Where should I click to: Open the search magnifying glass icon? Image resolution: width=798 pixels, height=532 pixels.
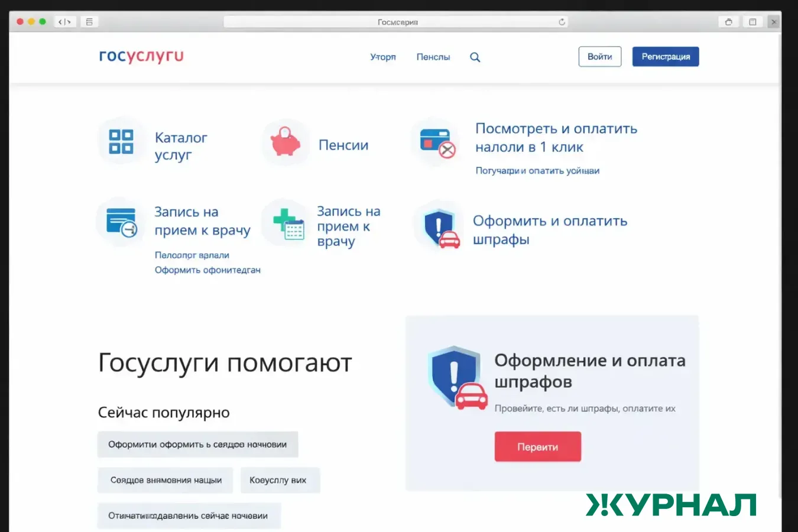click(x=475, y=57)
